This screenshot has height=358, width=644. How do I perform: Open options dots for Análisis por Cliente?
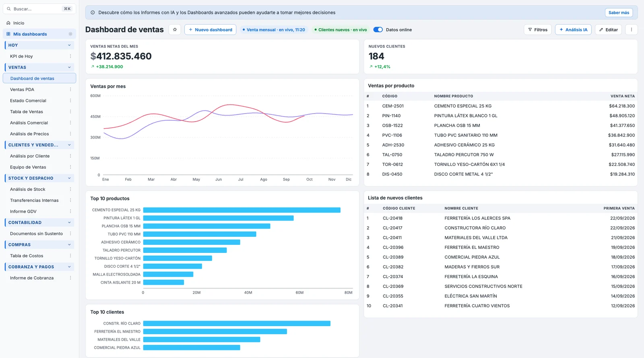[x=70, y=156]
